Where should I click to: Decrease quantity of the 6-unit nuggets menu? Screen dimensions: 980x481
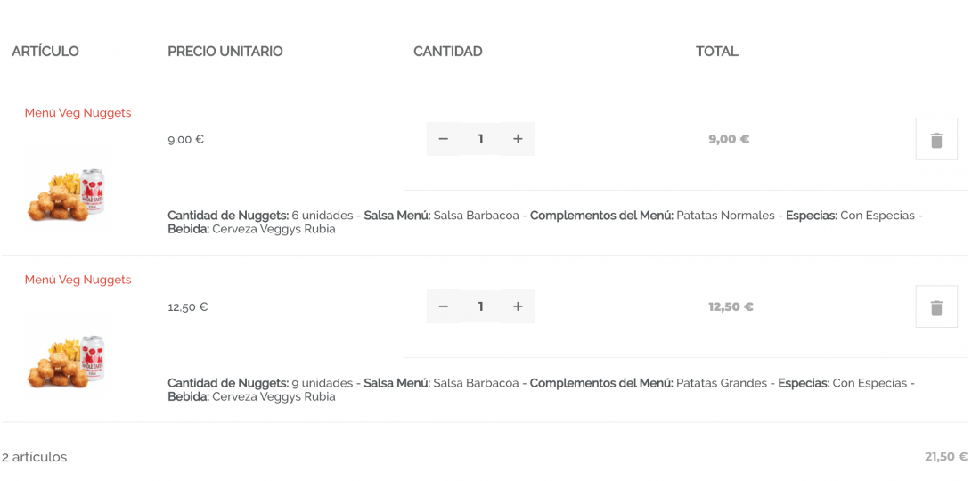(444, 139)
